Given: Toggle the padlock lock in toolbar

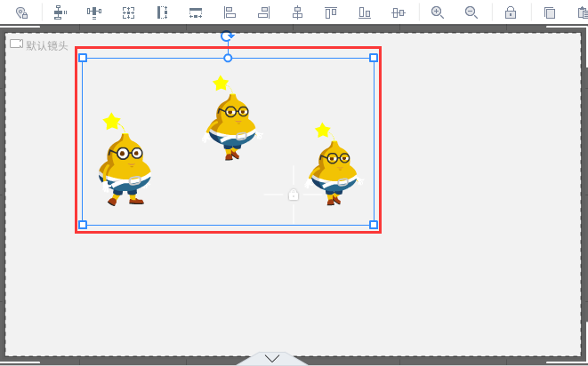Looking at the screenshot, I should pos(511,12).
